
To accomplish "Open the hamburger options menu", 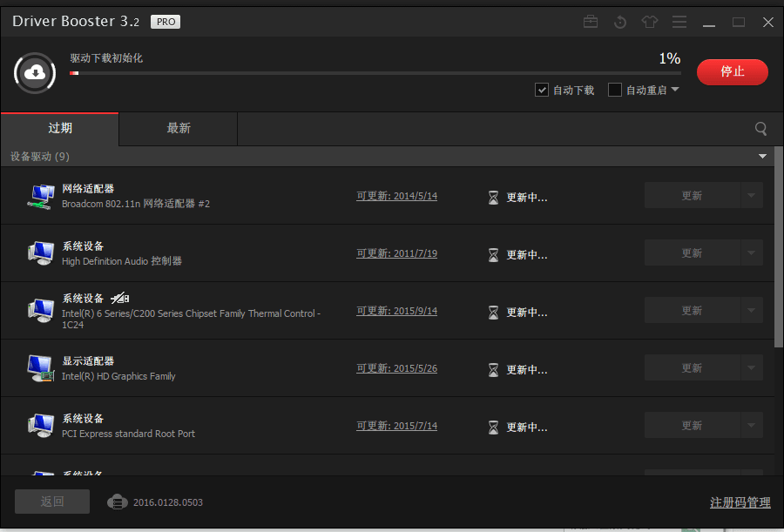I will pyautogui.click(x=679, y=22).
